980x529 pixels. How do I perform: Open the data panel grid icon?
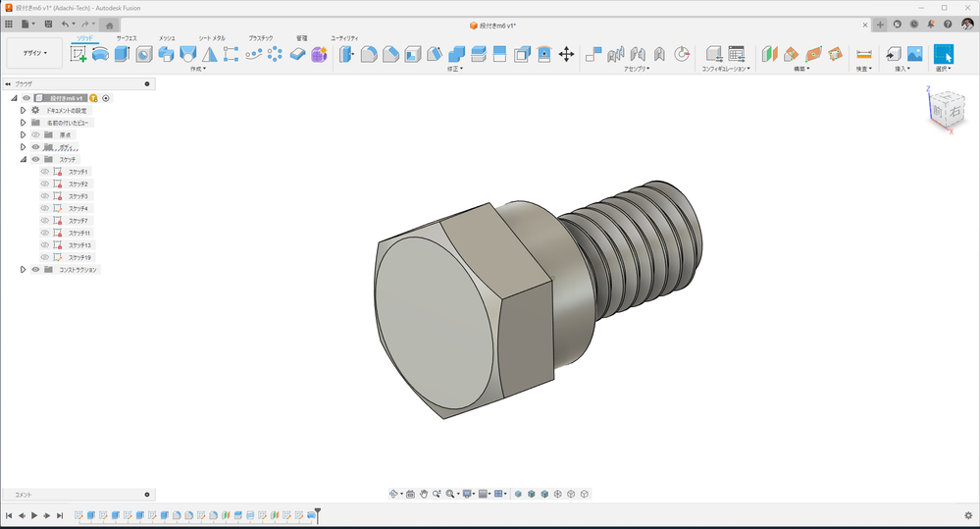click(9, 25)
